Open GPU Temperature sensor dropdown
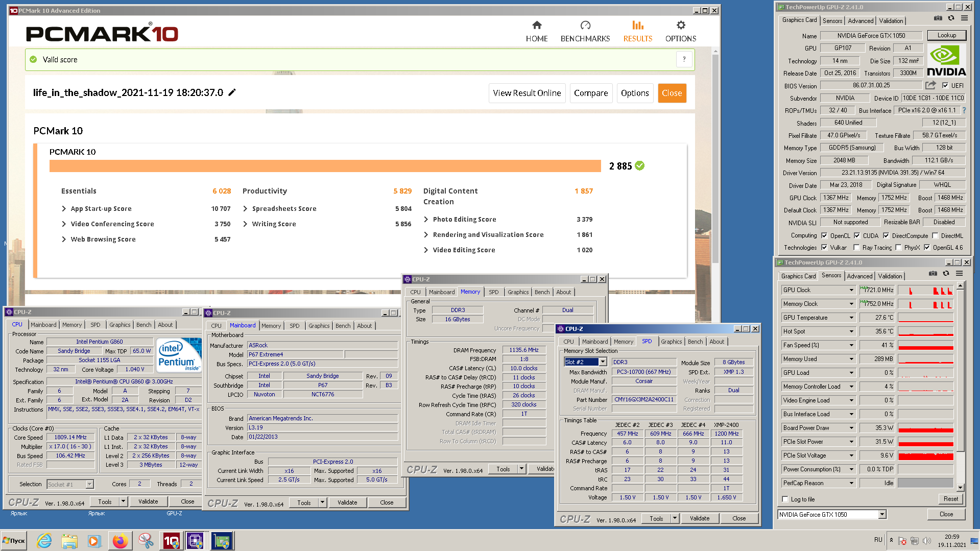This screenshot has width=980, height=551. point(851,317)
